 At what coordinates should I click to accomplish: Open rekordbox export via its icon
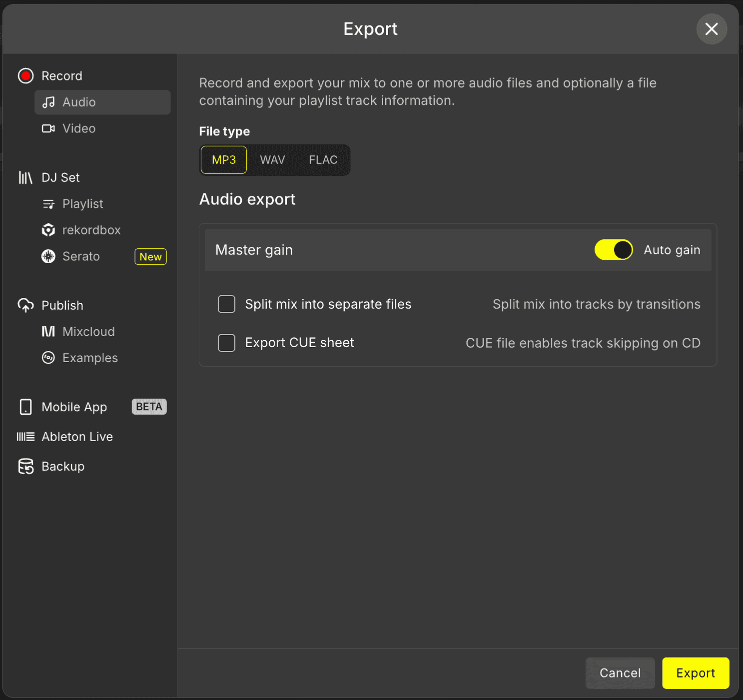[48, 230]
